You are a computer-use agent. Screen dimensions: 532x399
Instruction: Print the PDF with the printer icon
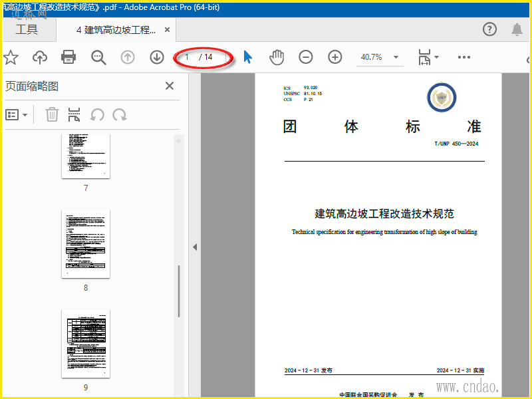coord(68,57)
